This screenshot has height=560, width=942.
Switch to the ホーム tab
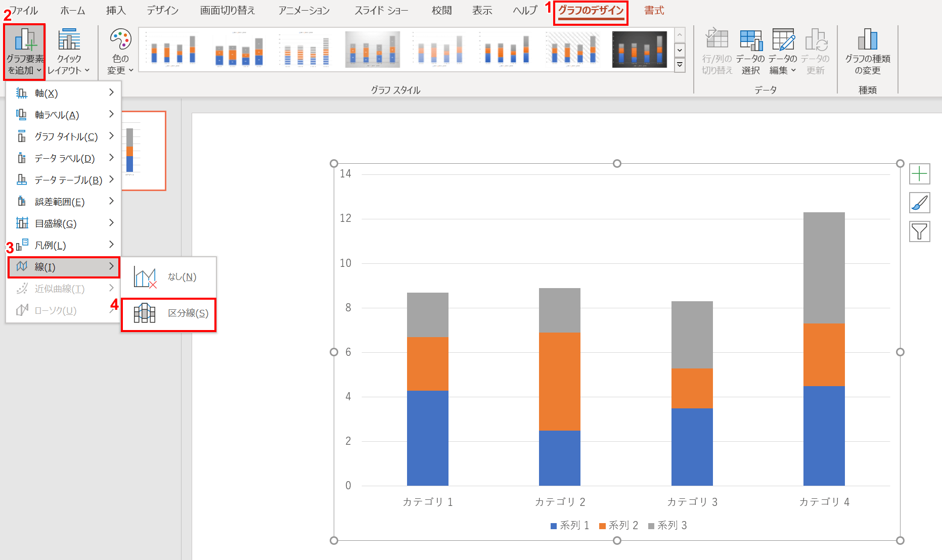[x=73, y=11]
